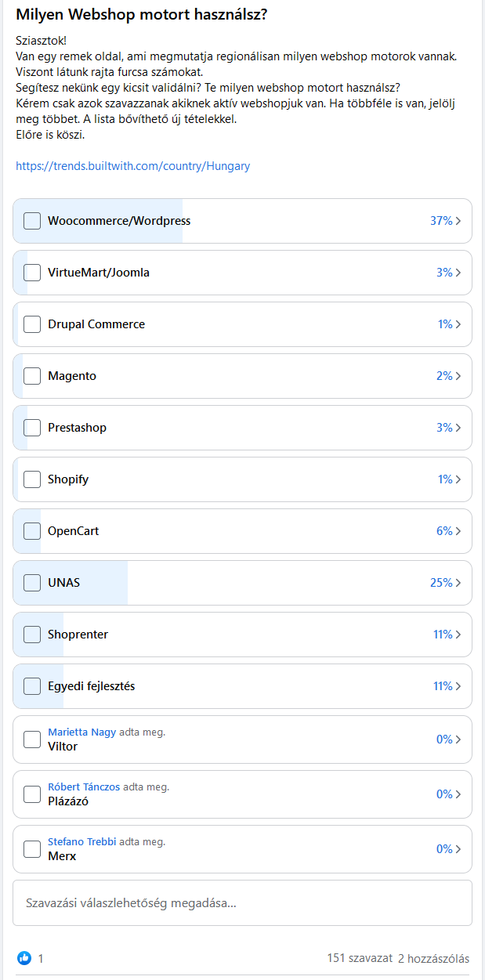Open the trends.builtwith.com Hungary link
485x980 pixels.
pos(133,166)
